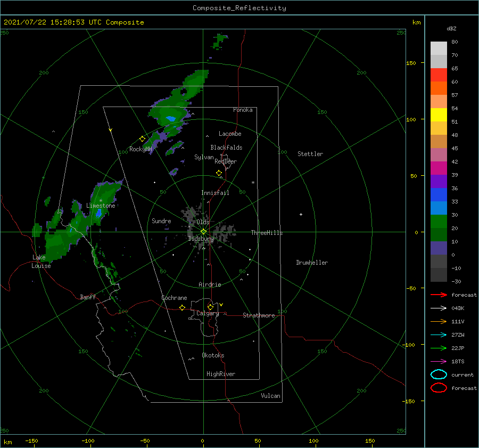This screenshot has height=448, width=479.
Task: Pick the lightest grey 80–70 dBZ swatch
Action: pyautogui.click(x=439, y=48)
